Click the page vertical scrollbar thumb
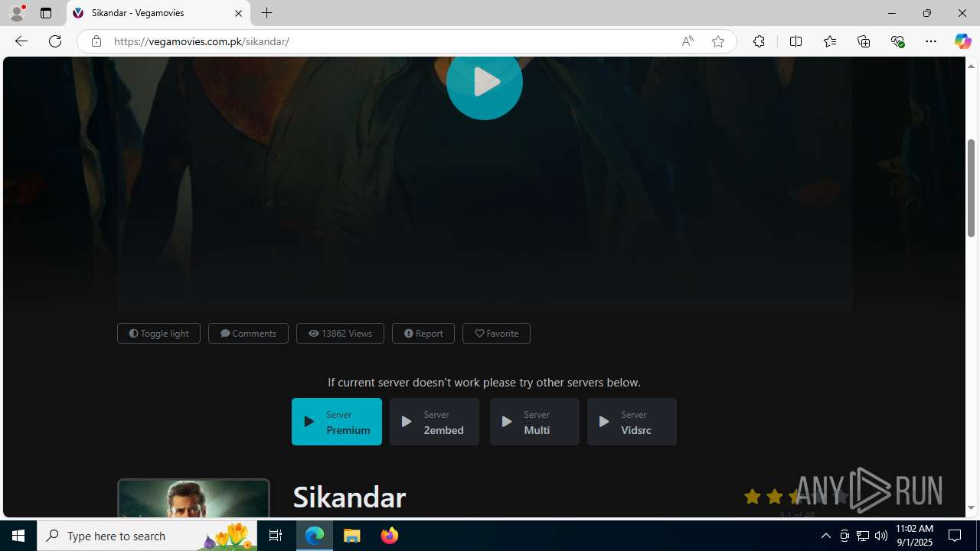 click(x=971, y=188)
